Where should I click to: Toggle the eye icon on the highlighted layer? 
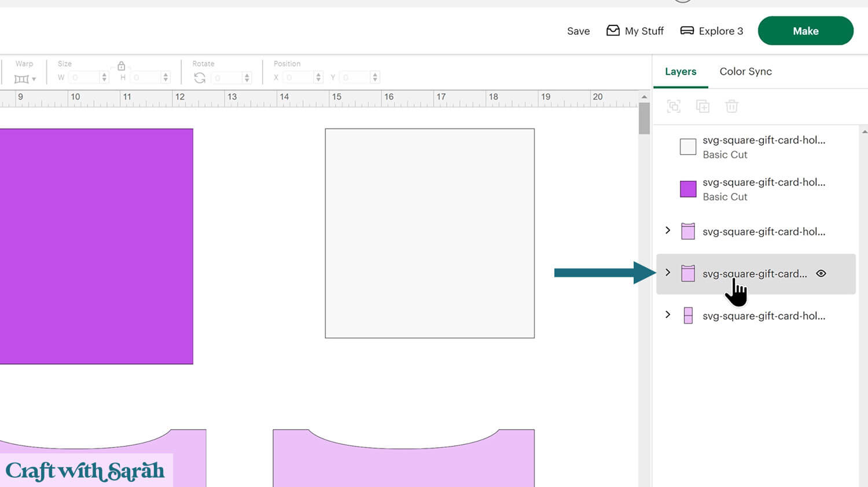point(821,273)
